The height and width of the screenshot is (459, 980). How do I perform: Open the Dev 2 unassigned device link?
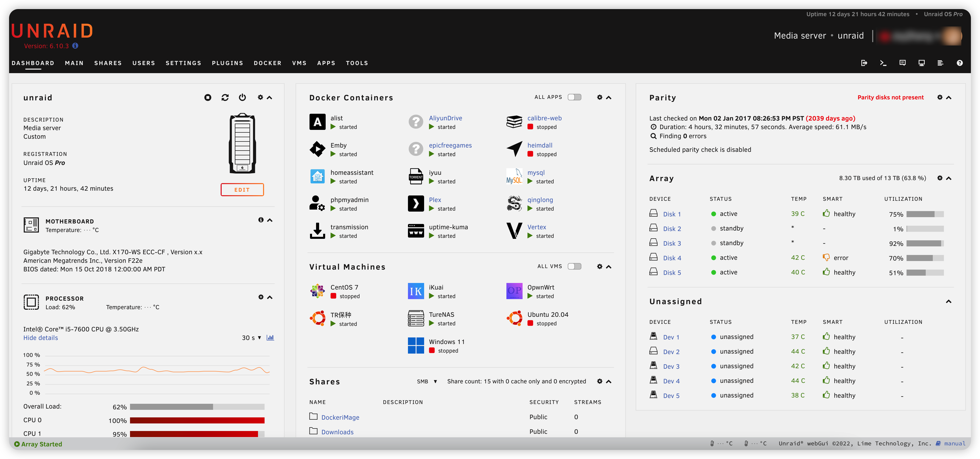click(671, 352)
